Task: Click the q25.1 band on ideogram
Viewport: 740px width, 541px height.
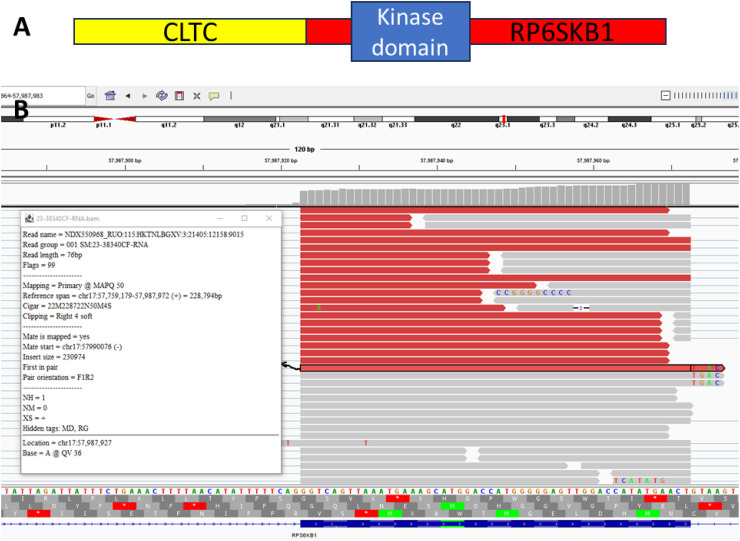Action: pyautogui.click(x=673, y=119)
